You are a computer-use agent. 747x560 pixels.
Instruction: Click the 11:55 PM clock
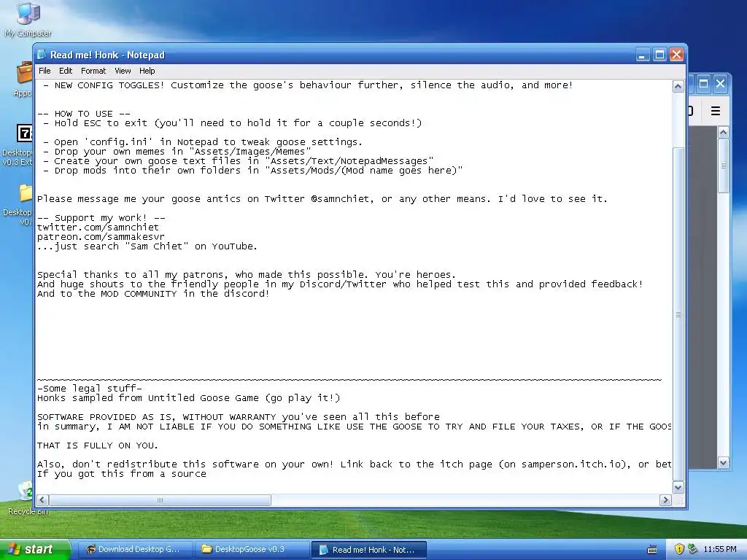point(720,549)
